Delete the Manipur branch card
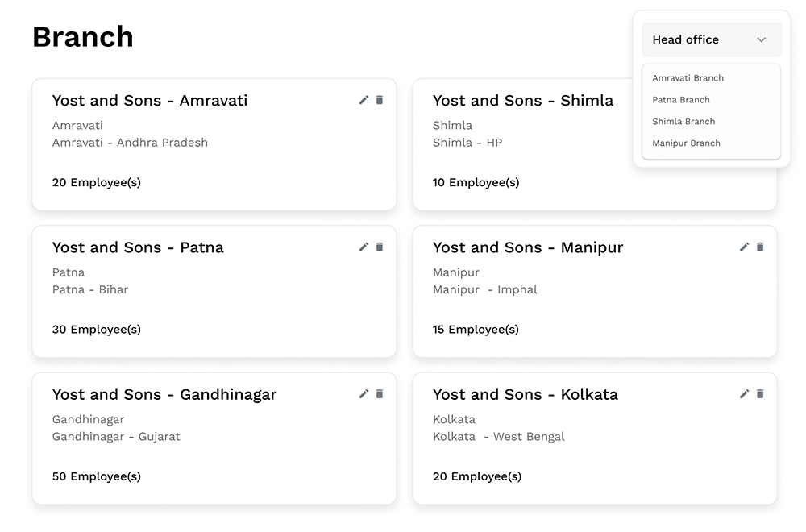Screen dimensions: 806x532 coord(760,247)
